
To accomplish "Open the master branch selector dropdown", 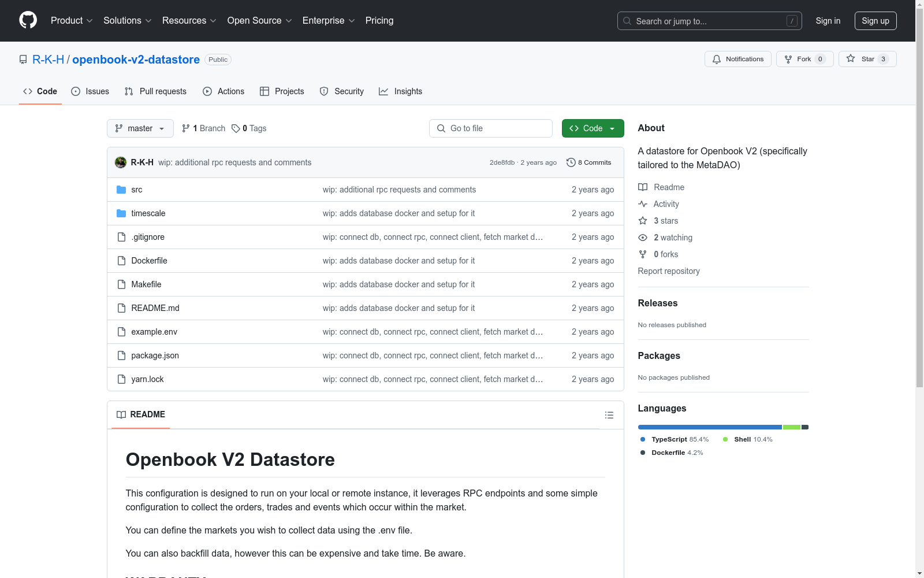I will point(140,128).
